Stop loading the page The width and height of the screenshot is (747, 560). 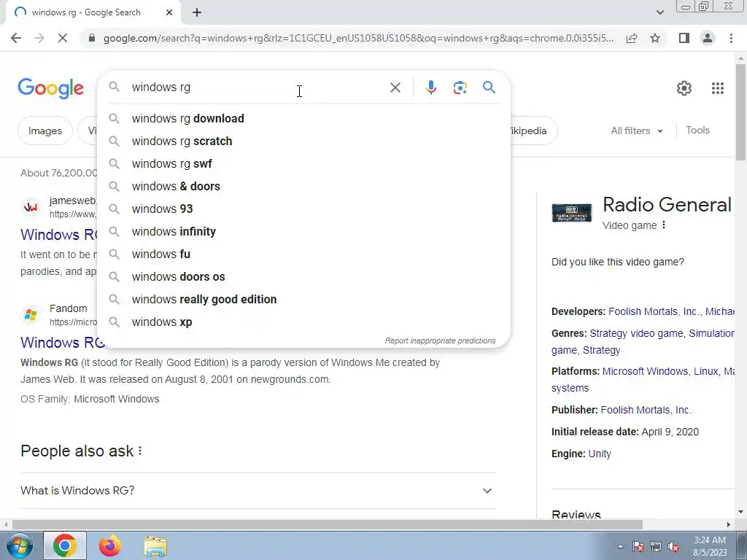(x=63, y=38)
